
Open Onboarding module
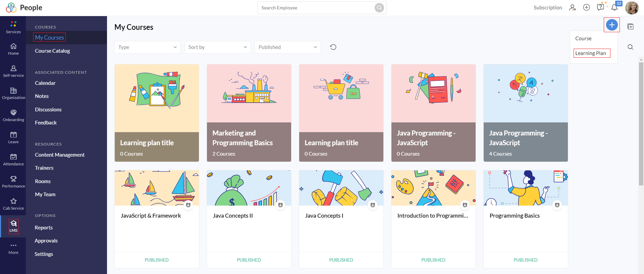tap(13, 115)
